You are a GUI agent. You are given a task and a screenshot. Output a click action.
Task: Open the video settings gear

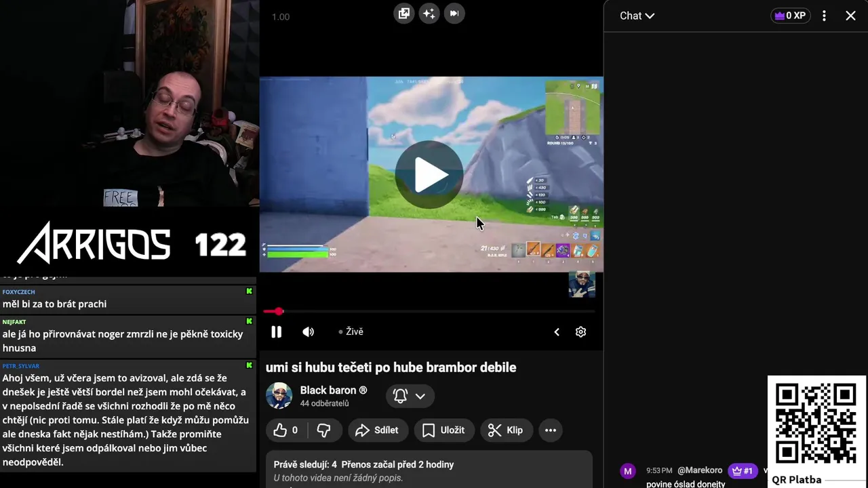pyautogui.click(x=580, y=331)
